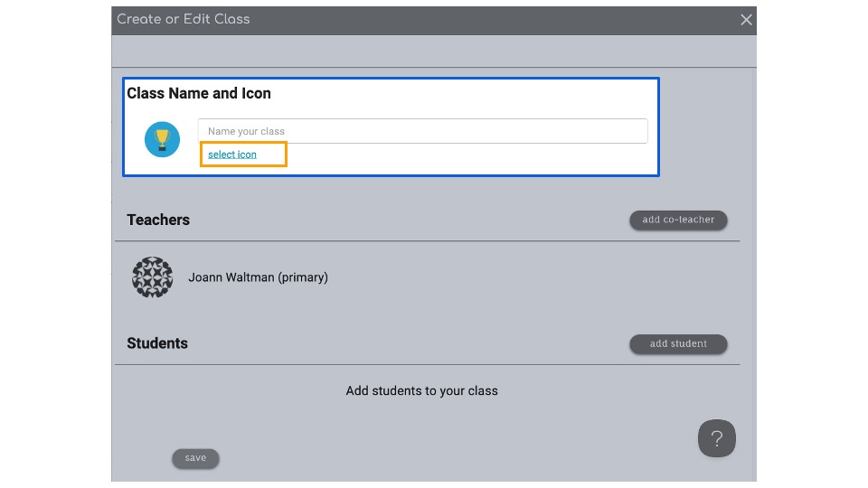Open the 'select icon' link
This screenshot has height=488, width=868.
pyautogui.click(x=232, y=155)
